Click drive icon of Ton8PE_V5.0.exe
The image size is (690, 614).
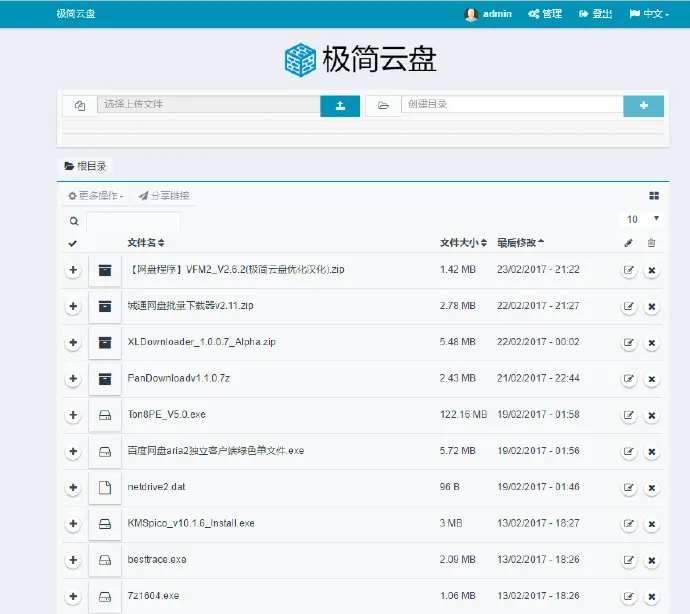click(105, 415)
